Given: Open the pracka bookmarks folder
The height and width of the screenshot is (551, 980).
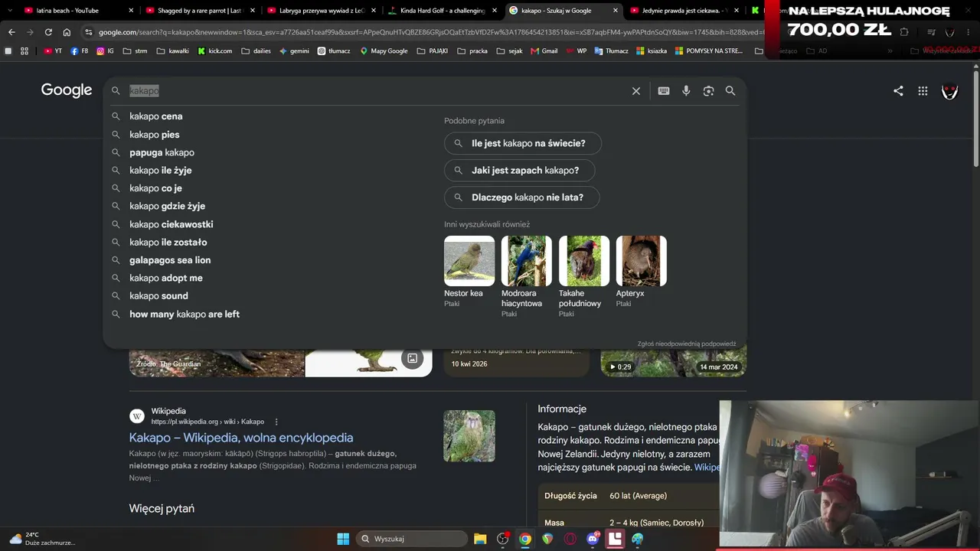Looking at the screenshot, I should (x=472, y=51).
